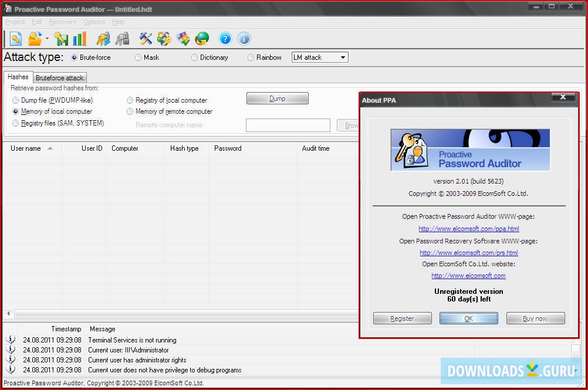Click info icon beside administrator rights message
Screen dimensions: 588x390
point(11,360)
